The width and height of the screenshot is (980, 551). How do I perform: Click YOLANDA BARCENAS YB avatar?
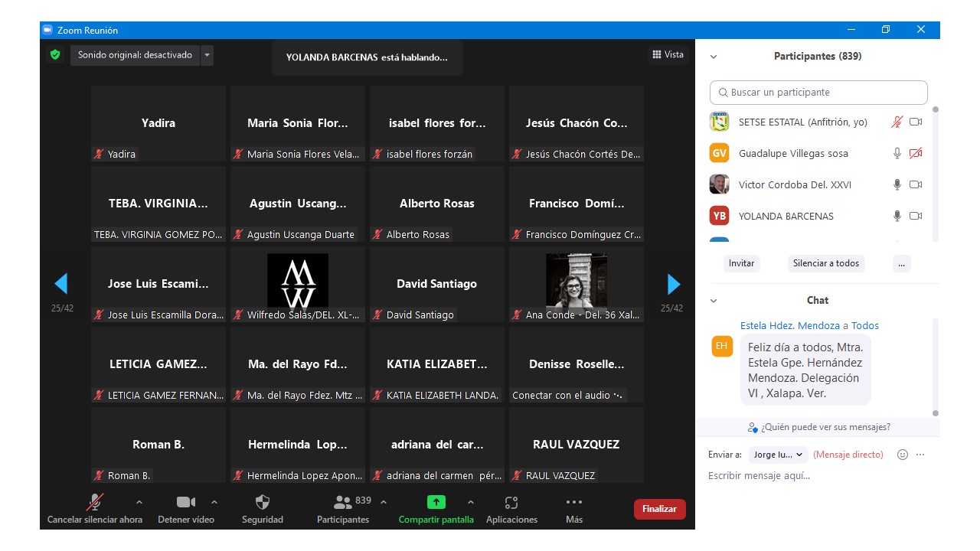coord(719,216)
